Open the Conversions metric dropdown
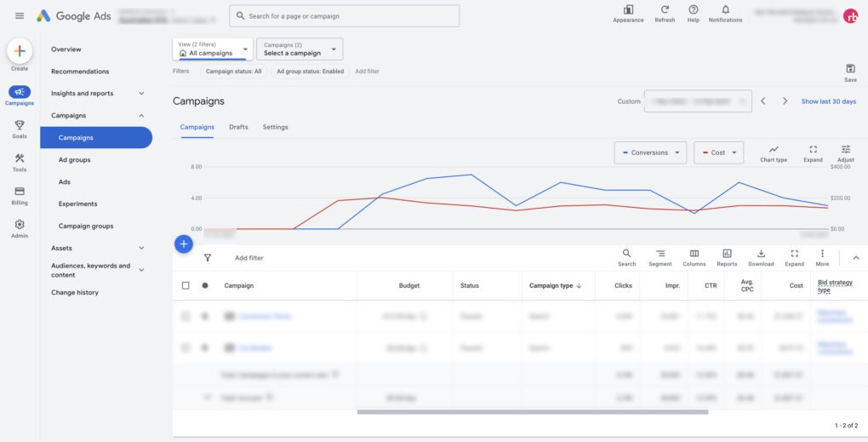The height and width of the screenshot is (442, 868). pyautogui.click(x=650, y=153)
